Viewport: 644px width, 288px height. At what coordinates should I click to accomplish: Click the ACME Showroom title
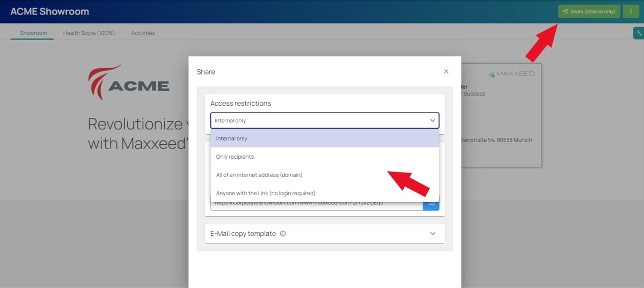pos(50,11)
